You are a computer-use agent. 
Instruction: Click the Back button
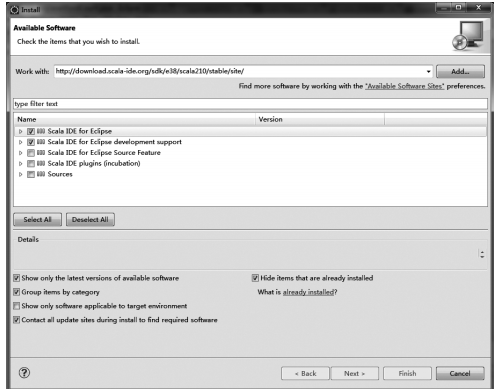(x=305, y=373)
